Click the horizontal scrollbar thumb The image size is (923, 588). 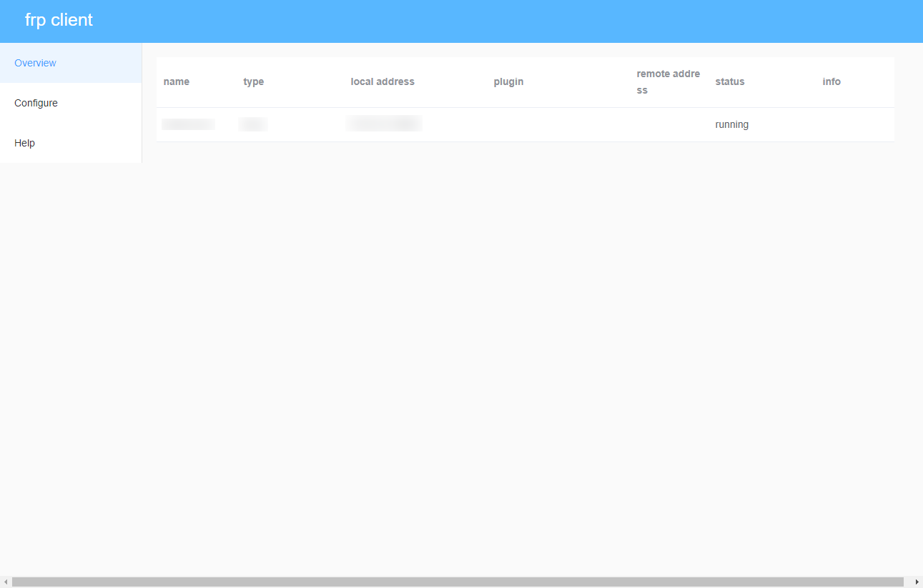[458, 582]
